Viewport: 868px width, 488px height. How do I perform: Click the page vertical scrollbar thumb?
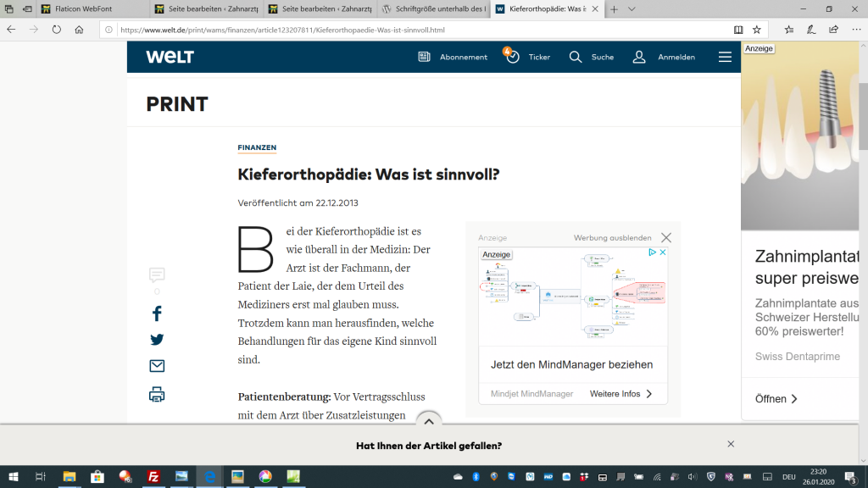tap(863, 115)
